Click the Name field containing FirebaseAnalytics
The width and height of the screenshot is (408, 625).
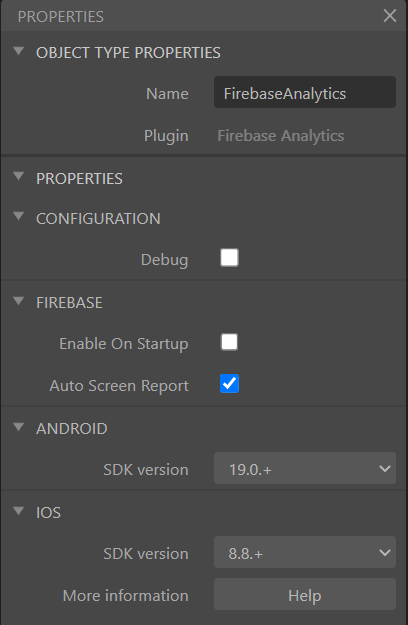(305, 92)
